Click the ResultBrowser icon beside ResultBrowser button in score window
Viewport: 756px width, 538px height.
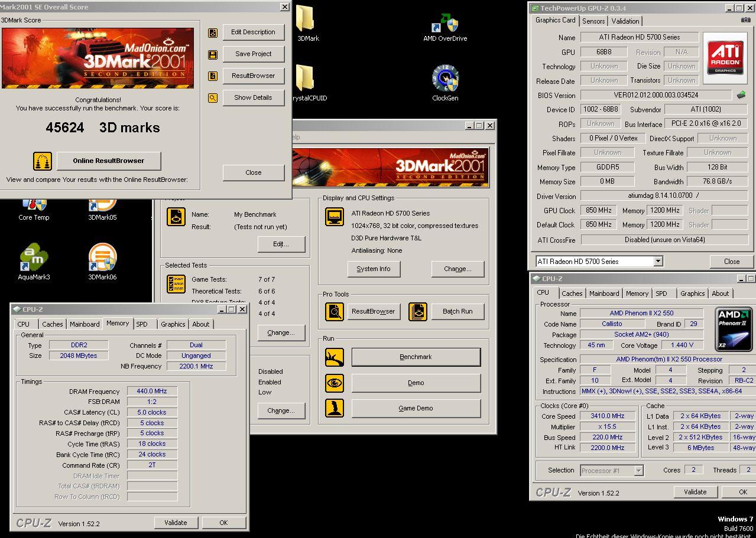click(213, 76)
